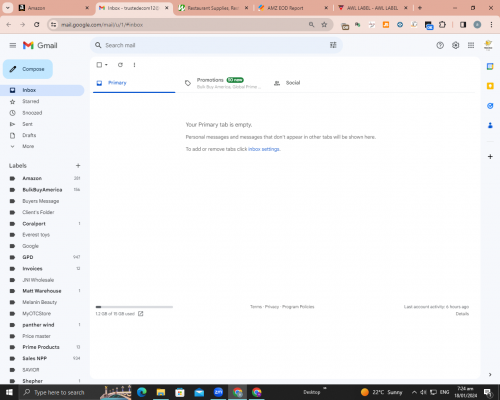Open Google Keep in the side panel
Image resolution: width=500 pixels, height=400 pixels.
(x=490, y=86)
